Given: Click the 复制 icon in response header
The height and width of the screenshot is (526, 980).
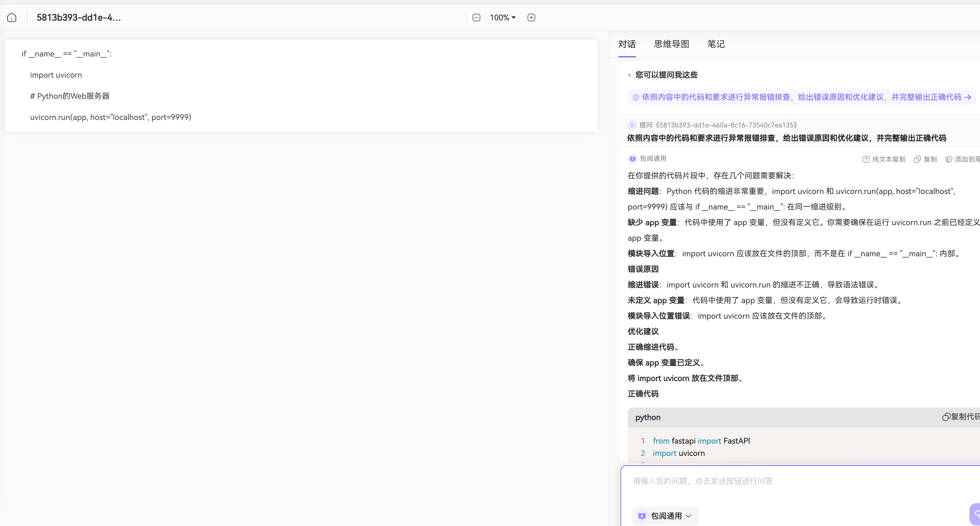Looking at the screenshot, I should tap(917, 159).
